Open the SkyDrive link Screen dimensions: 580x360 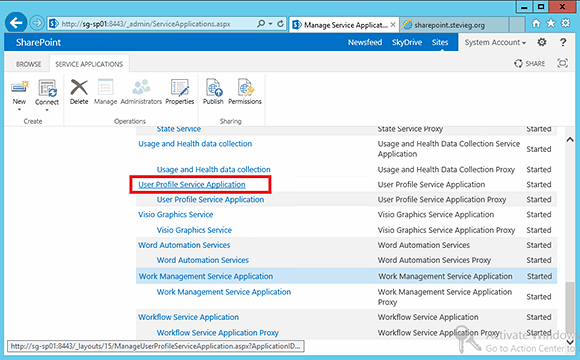click(x=407, y=43)
